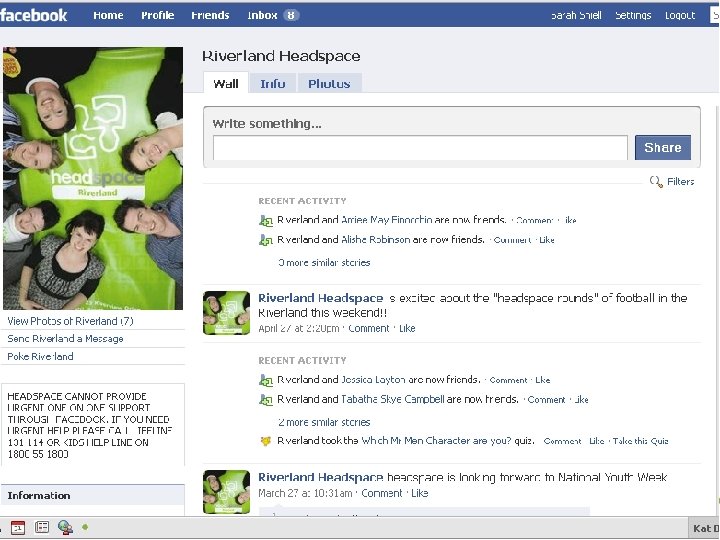This screenshot has height=540, width=720.
Task: Go to Home in the top navigation
Action: click(108, 15)
